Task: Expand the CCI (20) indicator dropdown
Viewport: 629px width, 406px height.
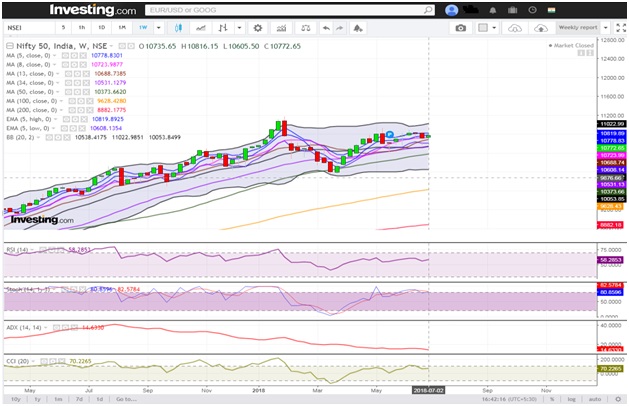Action: 33,361
